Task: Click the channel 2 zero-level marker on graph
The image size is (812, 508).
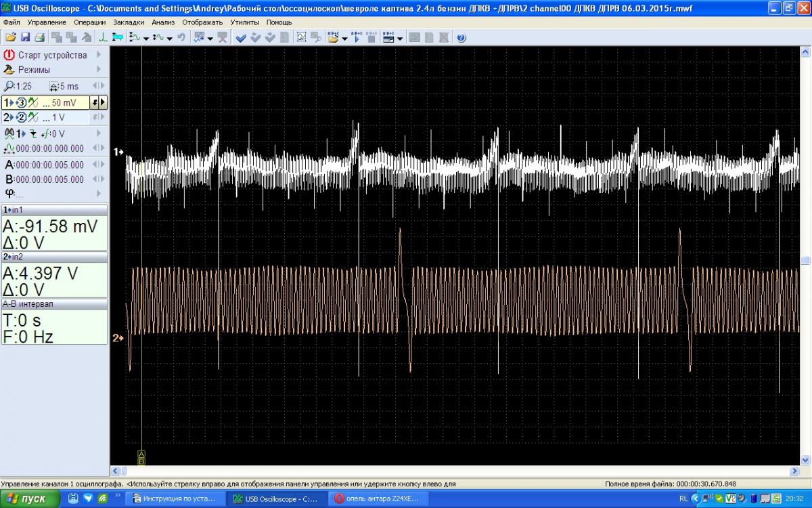Action: pos(118,337)
